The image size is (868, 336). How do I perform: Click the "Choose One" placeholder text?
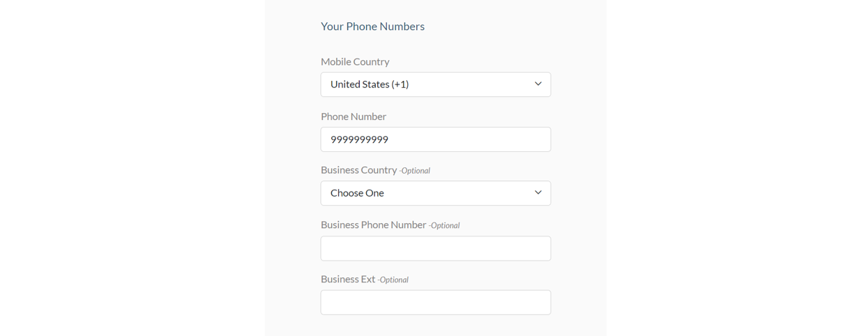pyautogui.click(x=357, y=193)
